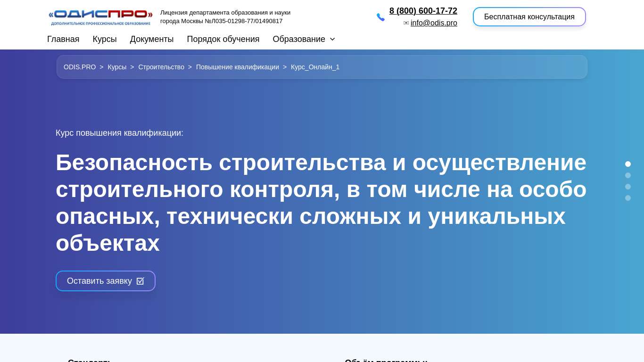Call the 8 (800) 600-17-72 phone link
The height and width of the screenshot is (362, 644).
(423, 11)
